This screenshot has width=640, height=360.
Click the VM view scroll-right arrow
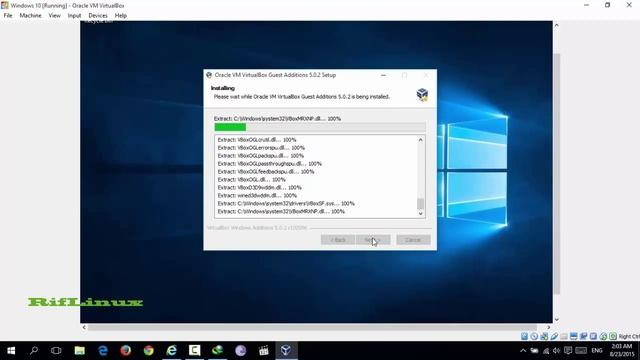[x=549, y=327]
